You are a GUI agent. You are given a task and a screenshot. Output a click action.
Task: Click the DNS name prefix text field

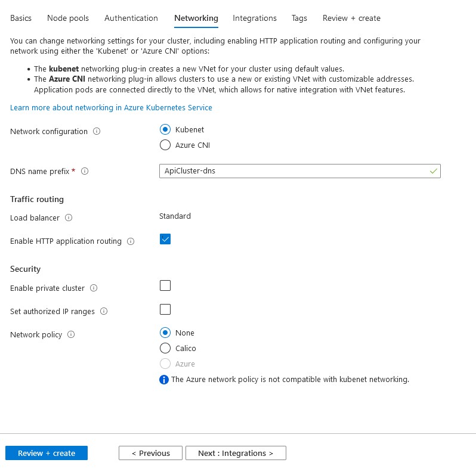[x=292, y=171]
